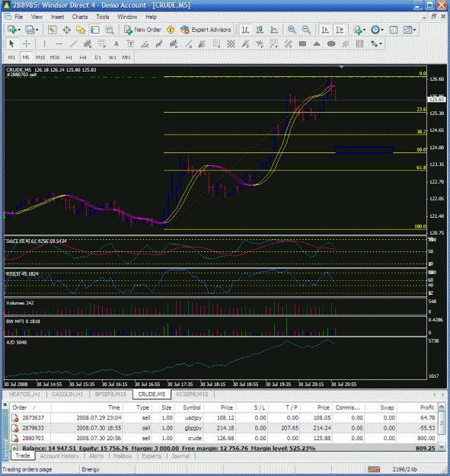
Task: Click the yellow diamond MetaEditor icon
Action: (171, 30)
